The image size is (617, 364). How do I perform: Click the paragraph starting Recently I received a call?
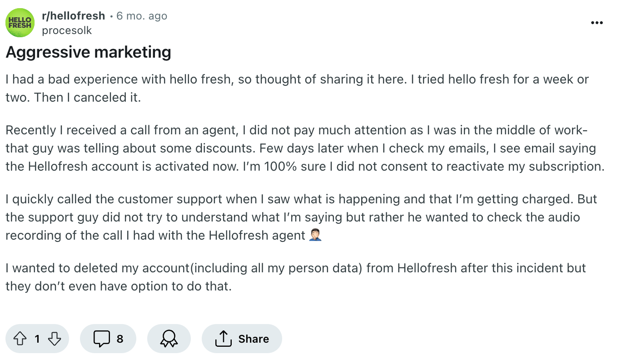click(x=305, y=148)
